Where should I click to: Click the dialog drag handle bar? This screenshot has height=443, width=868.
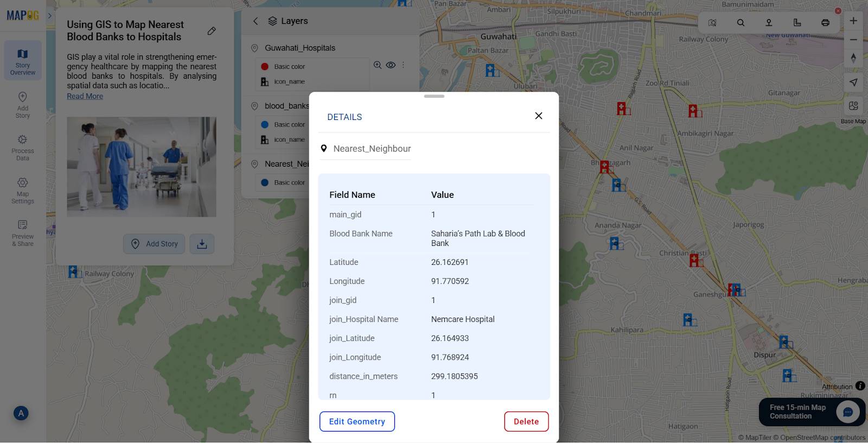434,96
